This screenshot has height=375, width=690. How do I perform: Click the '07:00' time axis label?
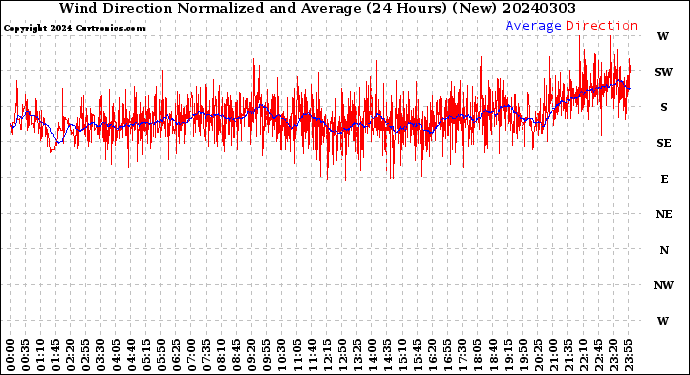coord(191,355)
